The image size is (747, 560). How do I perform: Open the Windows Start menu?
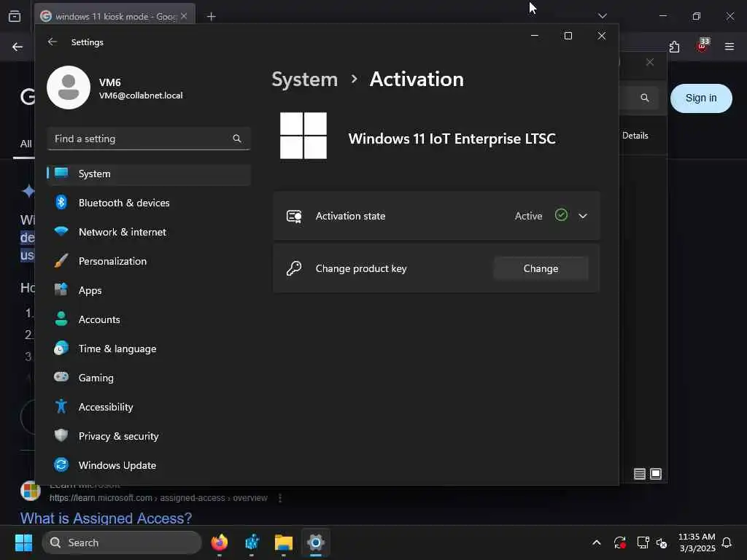23,542
